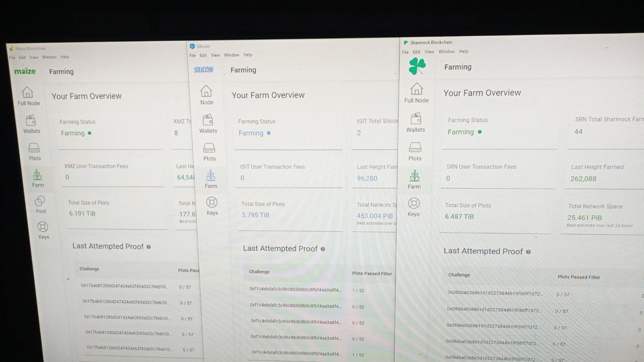The width and height of the screenshot is (644, 362).
Task: Click help icon beside Maize Last Attempted Proof
Action: click(x=148, y=247)
